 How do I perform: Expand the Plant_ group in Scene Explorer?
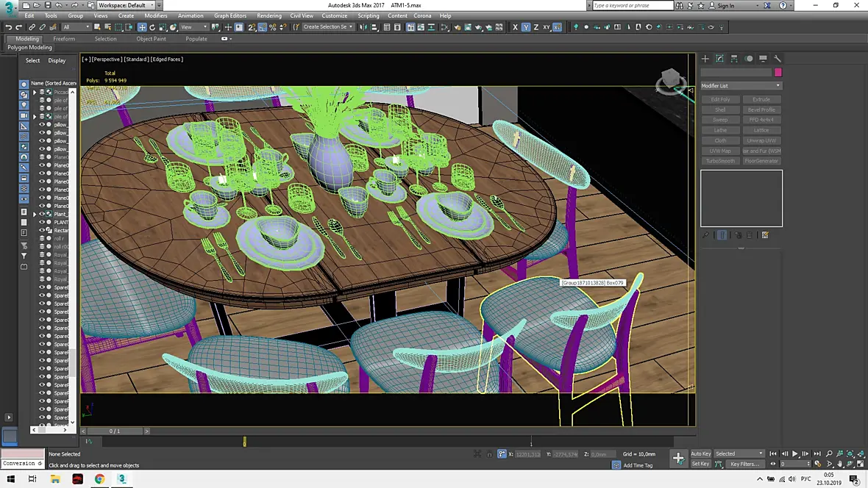(x=35, y=214)
